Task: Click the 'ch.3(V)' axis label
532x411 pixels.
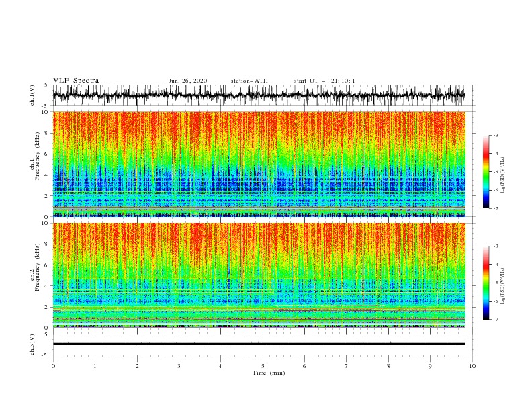Action: tap(32, 345)
